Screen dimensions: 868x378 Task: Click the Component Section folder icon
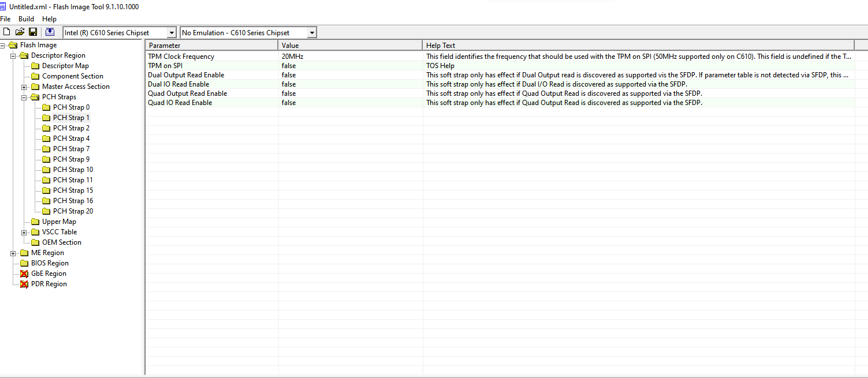point(35,76)
